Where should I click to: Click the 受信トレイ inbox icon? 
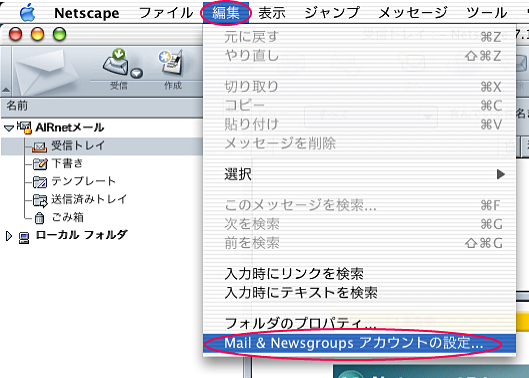39,146
